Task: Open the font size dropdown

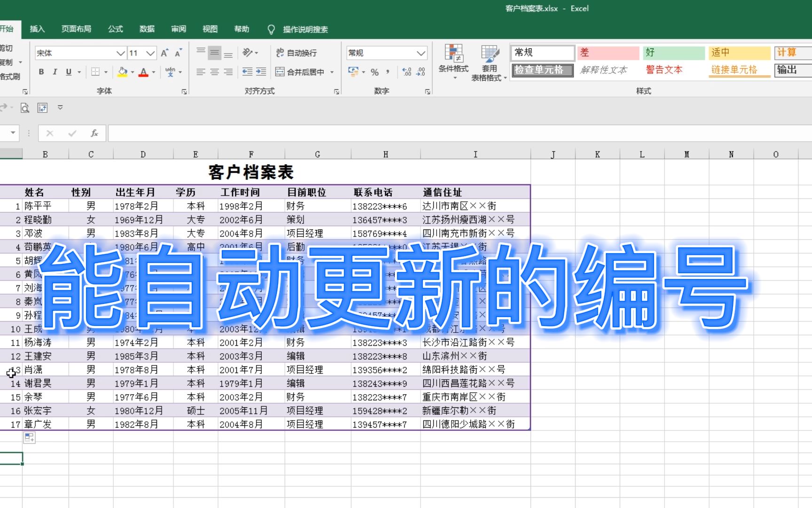Action: 150,53
